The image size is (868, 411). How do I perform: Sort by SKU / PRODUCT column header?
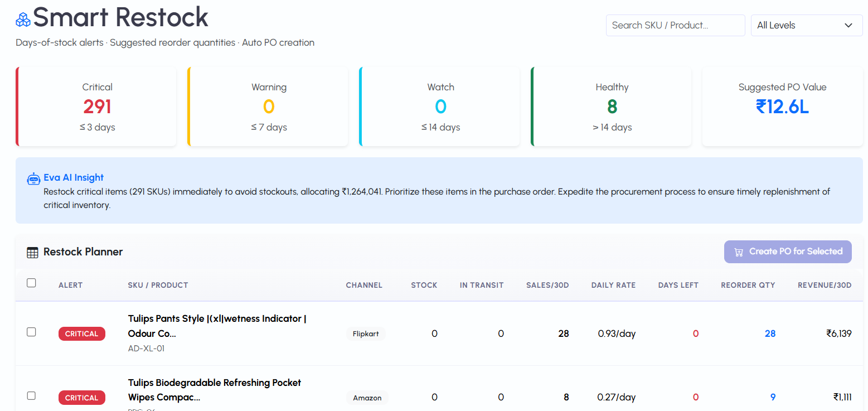158,285
